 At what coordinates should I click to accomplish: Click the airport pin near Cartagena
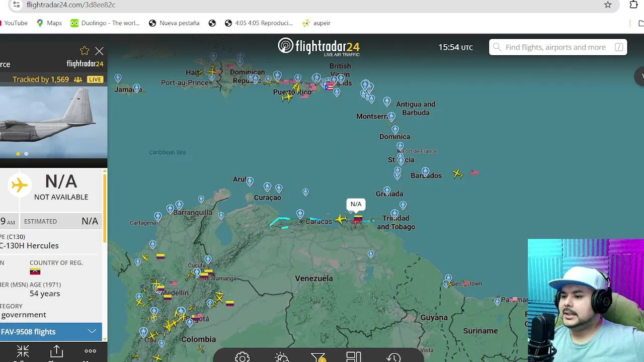click(158, 217)
